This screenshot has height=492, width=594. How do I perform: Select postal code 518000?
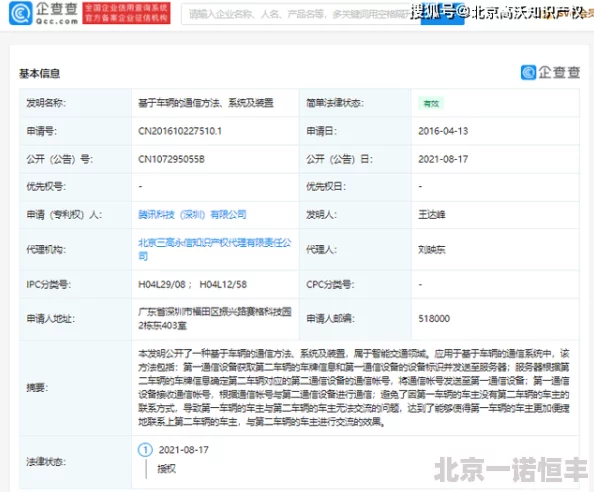point(434,319)
